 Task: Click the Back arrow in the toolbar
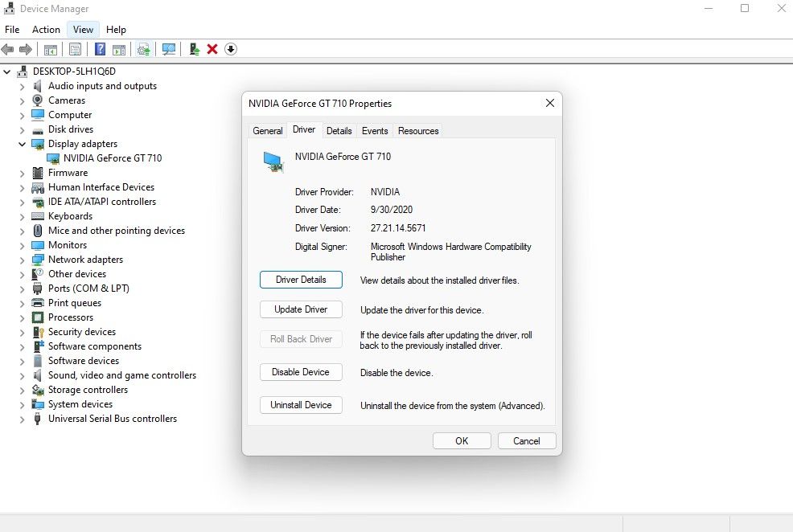pyautogui.click(x=7, y=49)
